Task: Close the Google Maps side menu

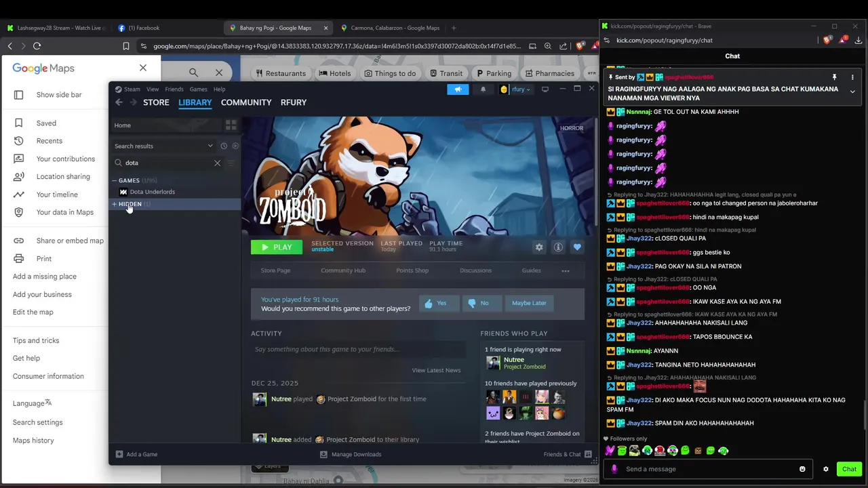Action: [142, 68]
